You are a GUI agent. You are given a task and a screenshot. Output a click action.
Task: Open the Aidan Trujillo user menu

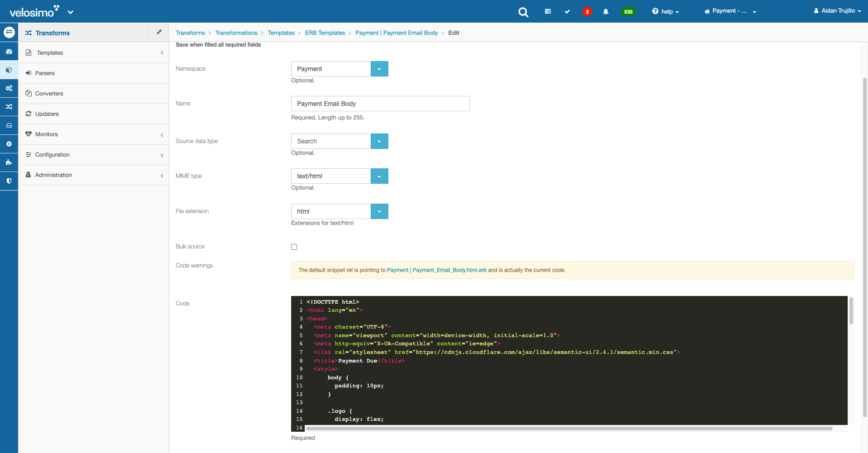837,11
